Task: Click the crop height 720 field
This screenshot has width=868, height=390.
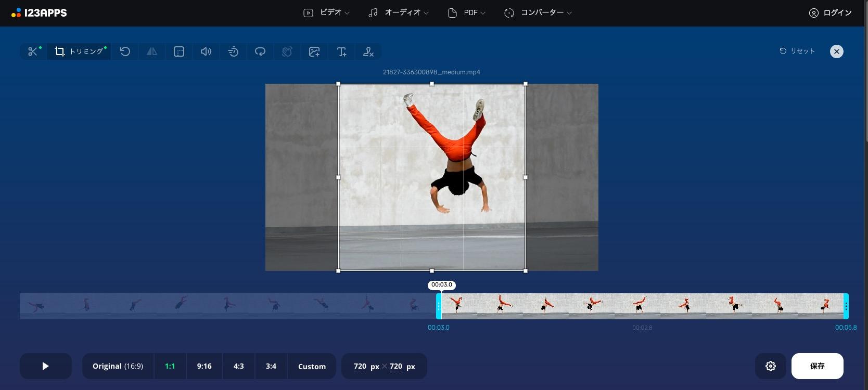Action: tap(396, 366)
